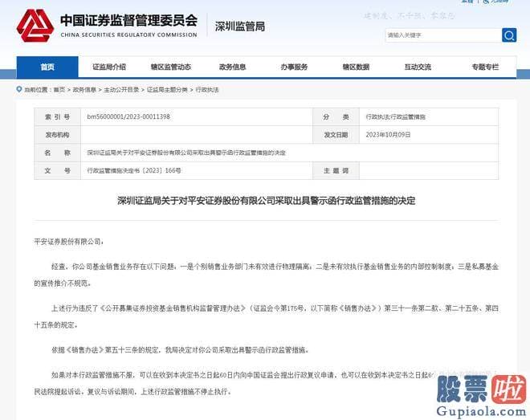The height and width of the screenshot is (420, 530).
Task: Click the paragraph starting with 依据《销售办法》第五十三条
Action: tap(180, 349)
